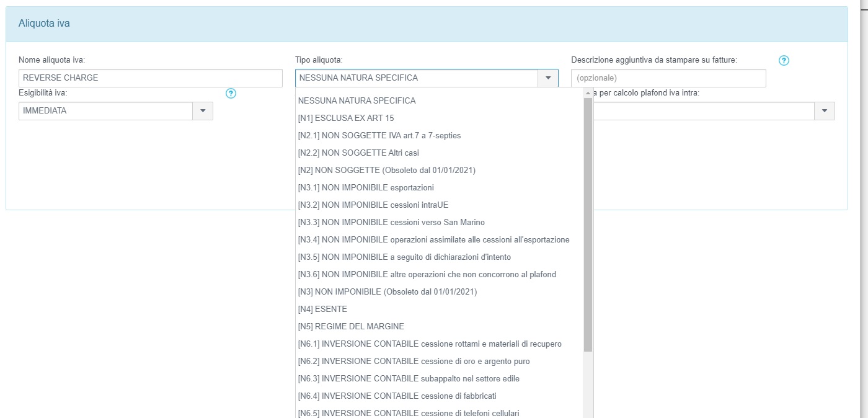The image size is (868, 418).
Task: Select [N3.3] cessioni verso San Marino
Action: click(391, 222)
